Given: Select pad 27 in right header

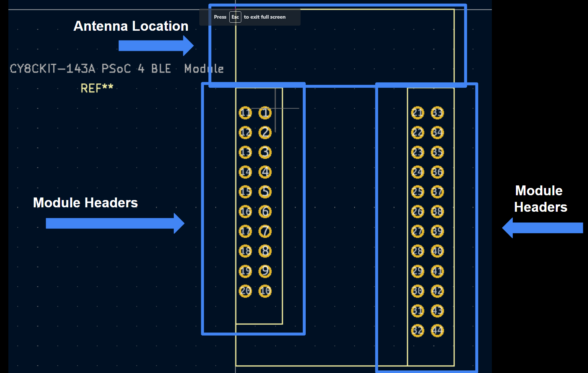Looking at the screenshot, I should pos(418,231).
